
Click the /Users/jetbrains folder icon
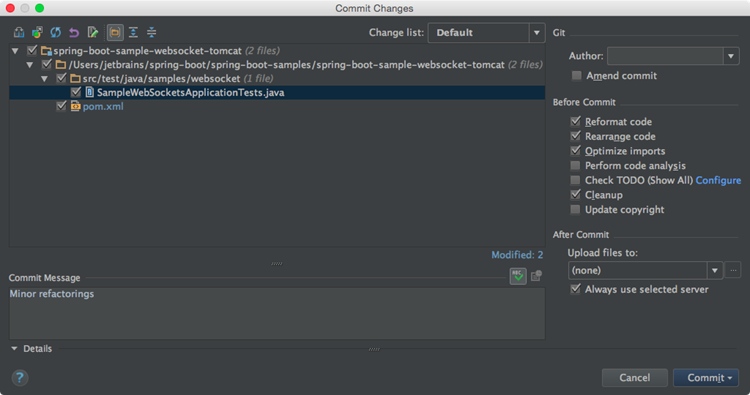61,65
